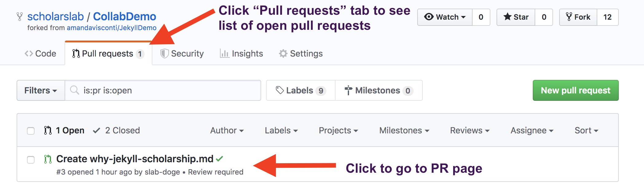The width and height of the screenshot is (644, 193).
Task: Click the milestone signpost icon
Action: pyautogui.click(x=348, y=90)
